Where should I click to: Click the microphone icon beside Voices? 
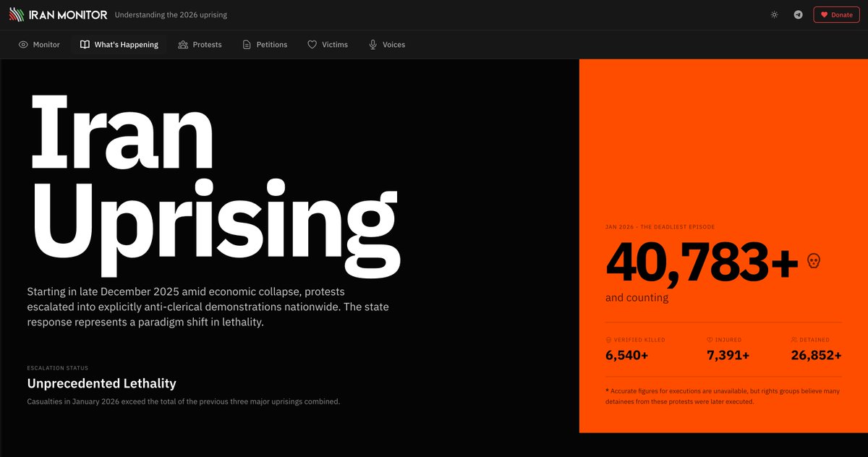pyautogui.click(x=373, y=45)
